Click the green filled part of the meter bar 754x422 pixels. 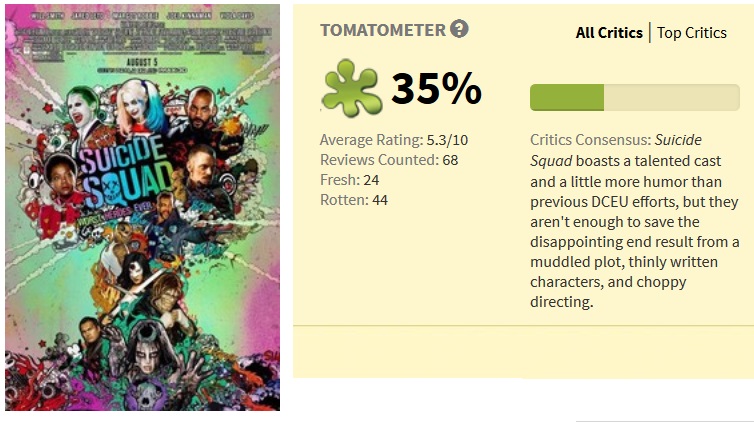[567, 97]
